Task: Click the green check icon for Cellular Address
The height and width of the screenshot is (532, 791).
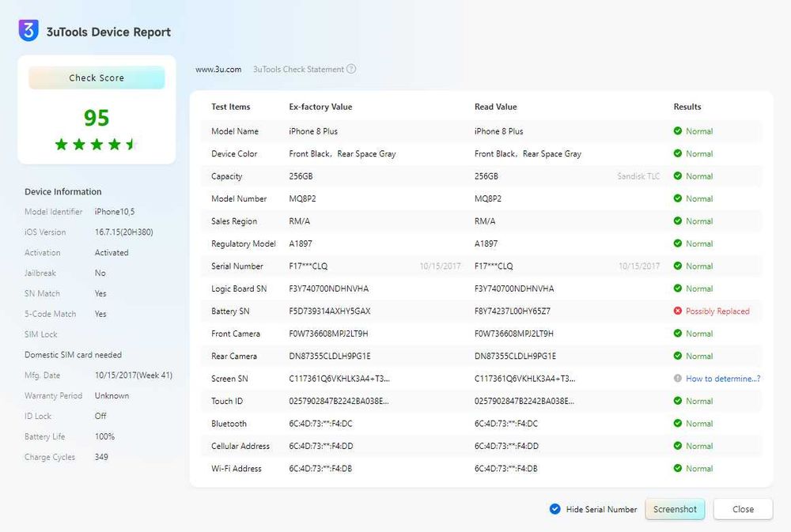Action: [x=678, y=446]
